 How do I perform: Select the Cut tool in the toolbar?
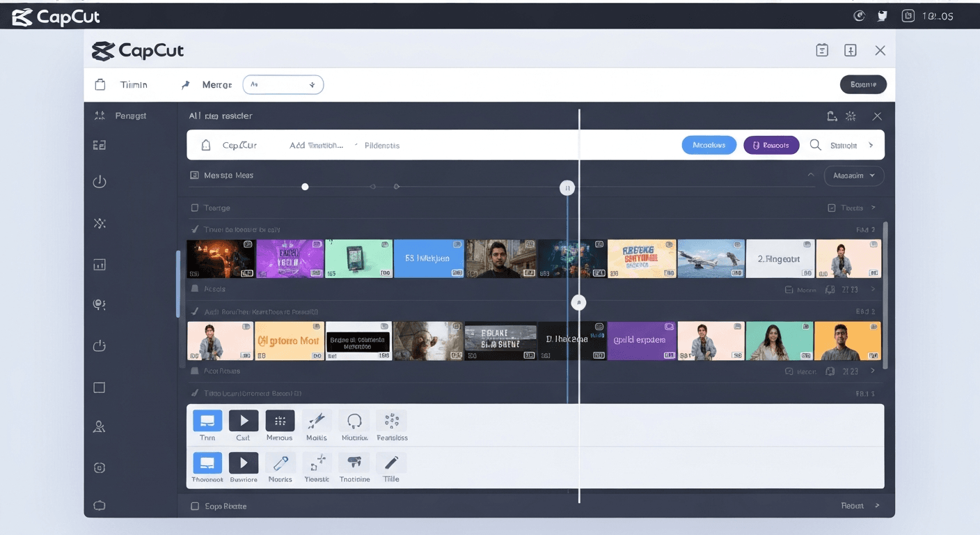pyautogui.click(x=243, y=425)
